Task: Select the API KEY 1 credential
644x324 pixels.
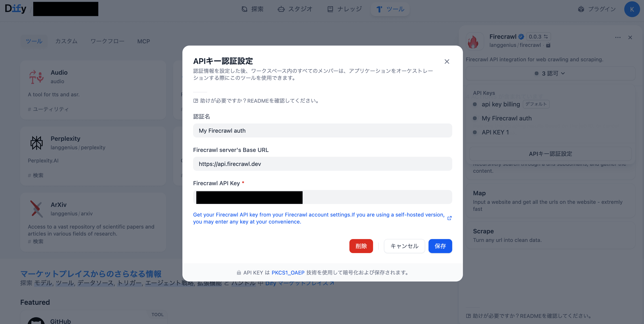Action: click(x=495, y=132)
